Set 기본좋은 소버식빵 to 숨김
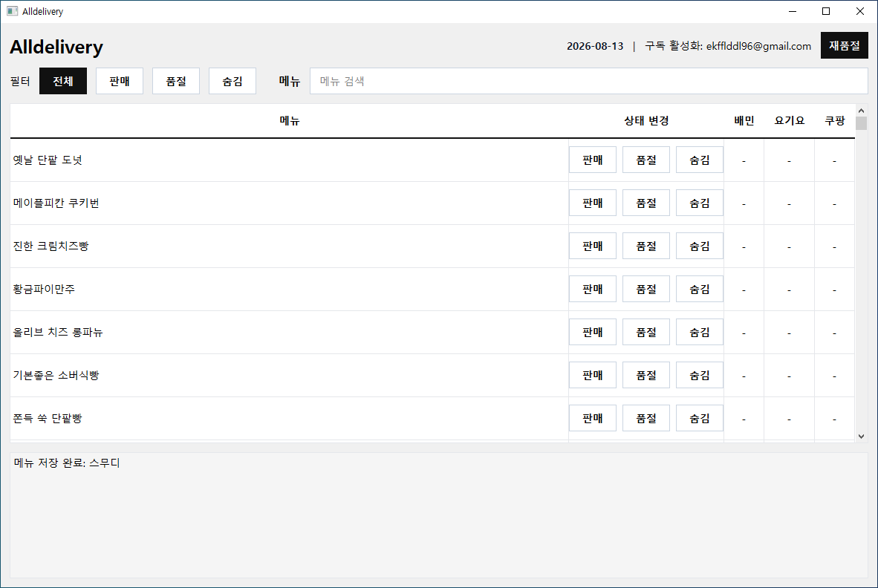Viewport: 878px width, 588px height. pyautogui.click(x=700, y=376)
